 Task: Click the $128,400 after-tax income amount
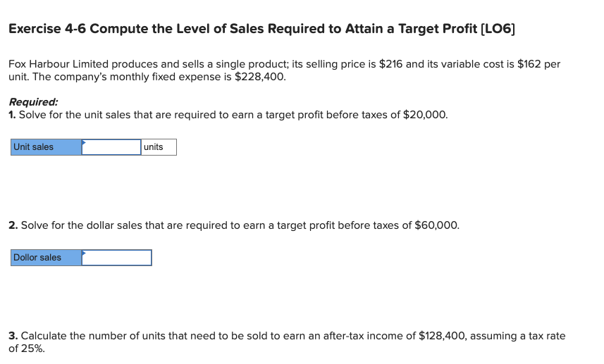[443, 336]
